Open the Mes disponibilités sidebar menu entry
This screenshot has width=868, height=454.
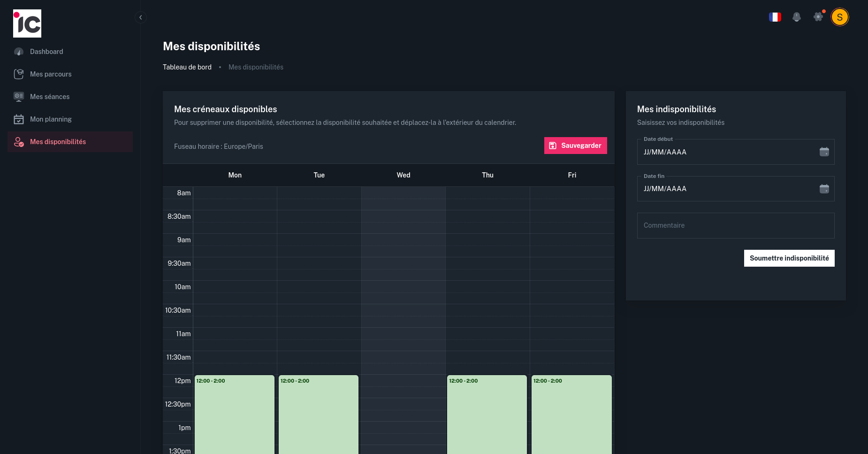point(58,141)
